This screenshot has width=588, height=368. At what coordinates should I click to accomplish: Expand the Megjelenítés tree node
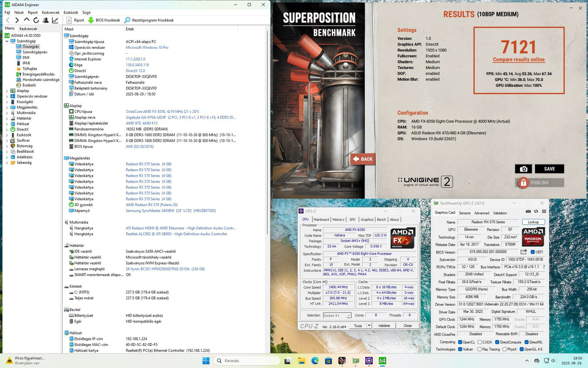pyautogui.click(x=7, y=107)
